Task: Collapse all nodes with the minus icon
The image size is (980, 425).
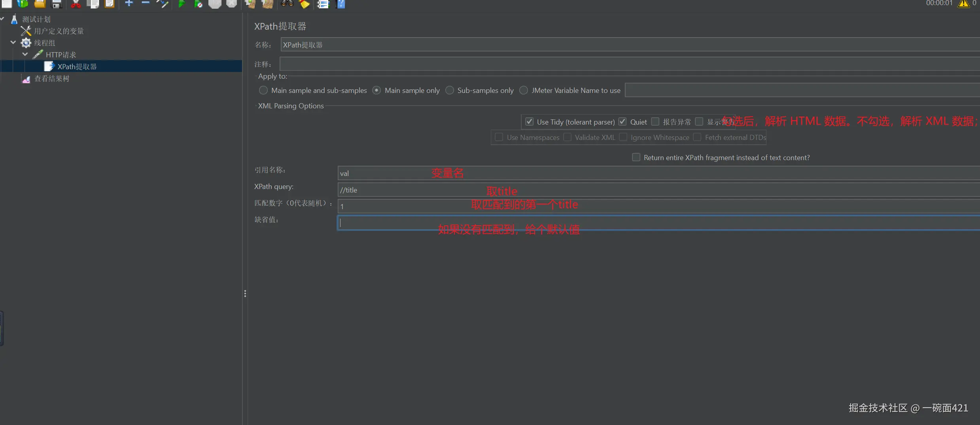Action: [x=146, y=3]
